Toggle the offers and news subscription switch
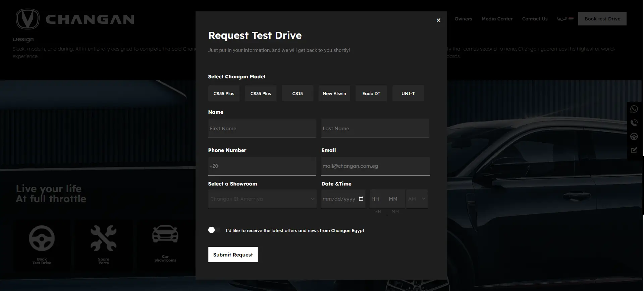Image resolution: width=644 pixels, height=291 pixels. [214, 230]
